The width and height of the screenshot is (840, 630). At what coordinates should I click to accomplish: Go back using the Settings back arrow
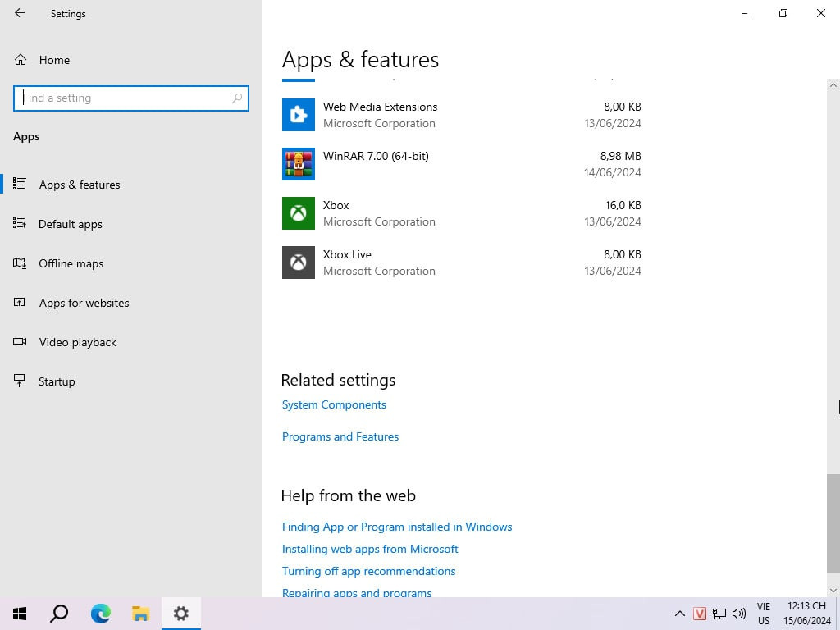[x=20, y=13]
